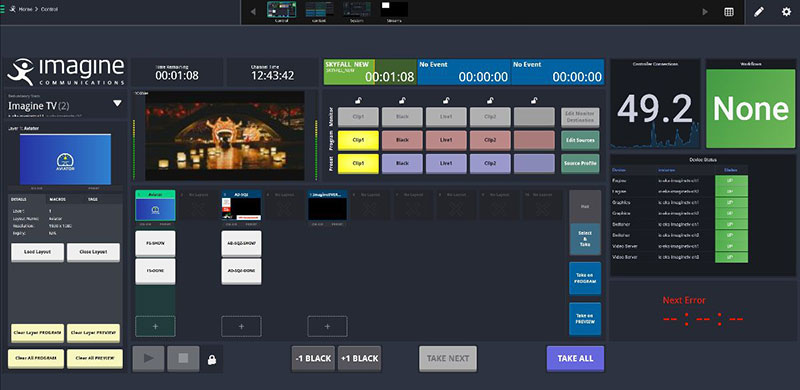Toggle the unlock icon above Live1 column
This screenshot has height=390, width=800.
click(x=446, y=100)
